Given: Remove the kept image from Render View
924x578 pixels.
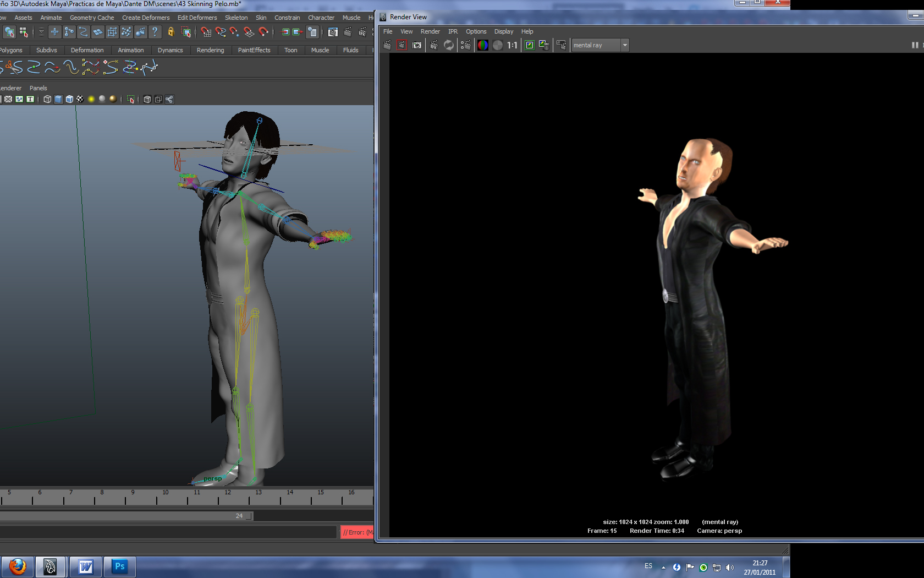Looking at the screenshot, I should (544, 45).
